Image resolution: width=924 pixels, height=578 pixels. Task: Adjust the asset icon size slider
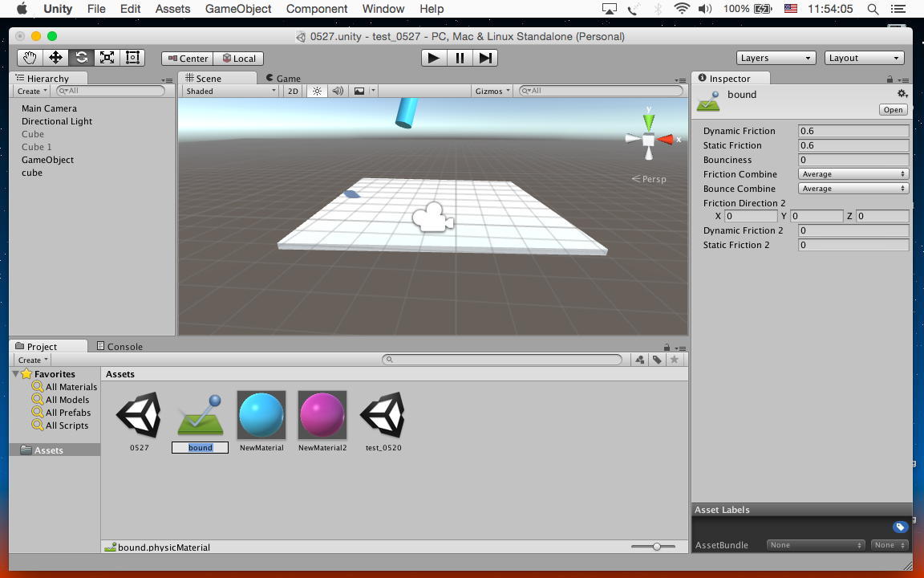click(x=653, y=547)
